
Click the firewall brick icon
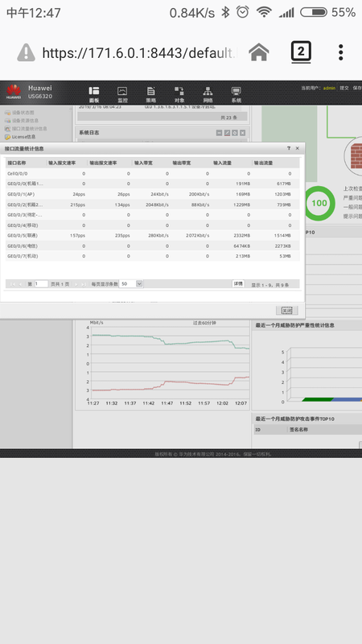[x=355, y=155]
